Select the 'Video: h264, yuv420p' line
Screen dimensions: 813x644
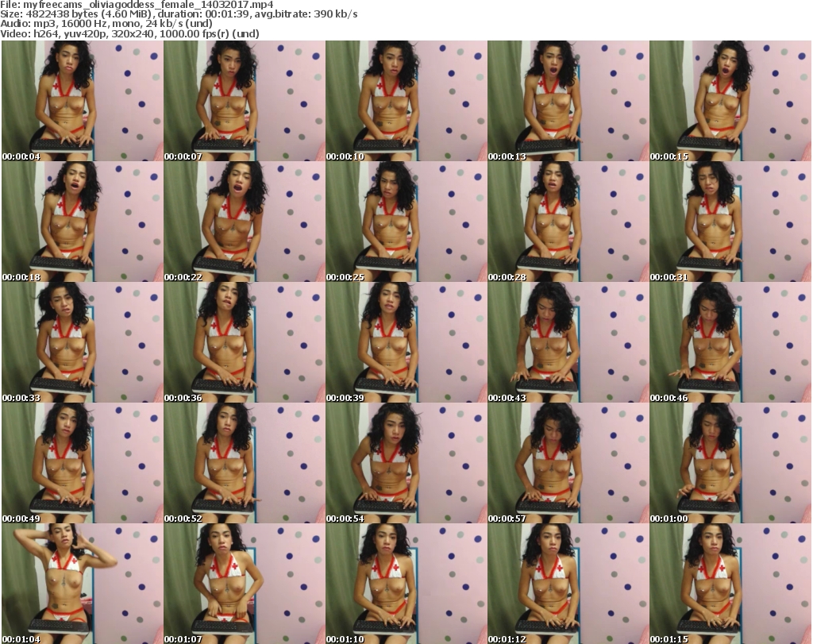pos(129,33)
